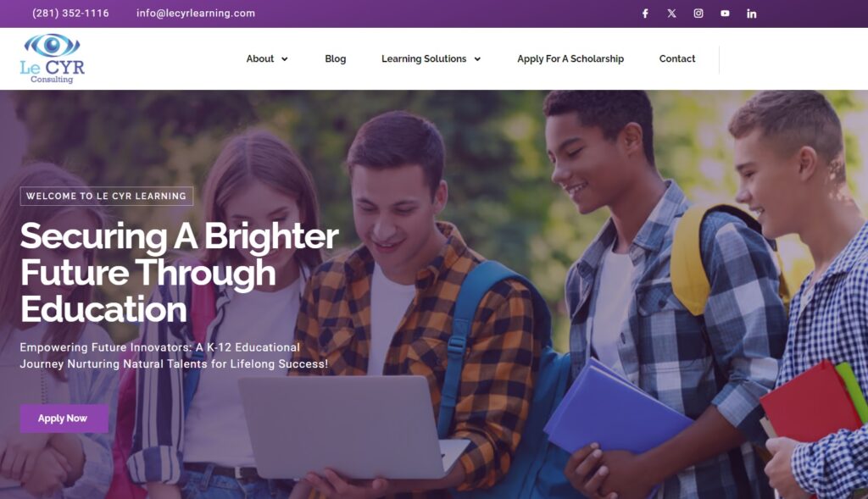Open the X (Twitter) social icon
This screenshot has height=499, width=868.
pos(671,14)
